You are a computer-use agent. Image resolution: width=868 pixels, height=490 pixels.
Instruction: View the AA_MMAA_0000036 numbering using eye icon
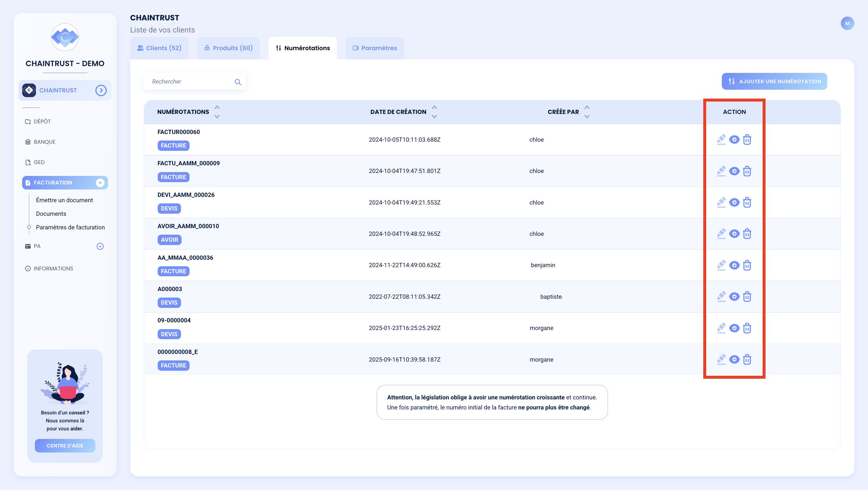pos(734,265)
